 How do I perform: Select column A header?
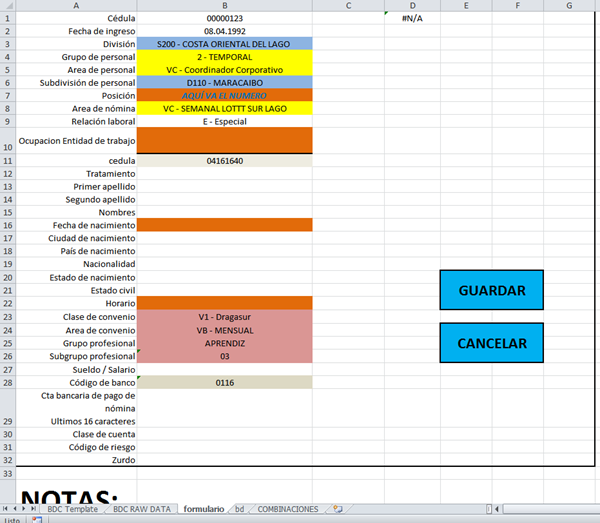(x=76, y=5)
